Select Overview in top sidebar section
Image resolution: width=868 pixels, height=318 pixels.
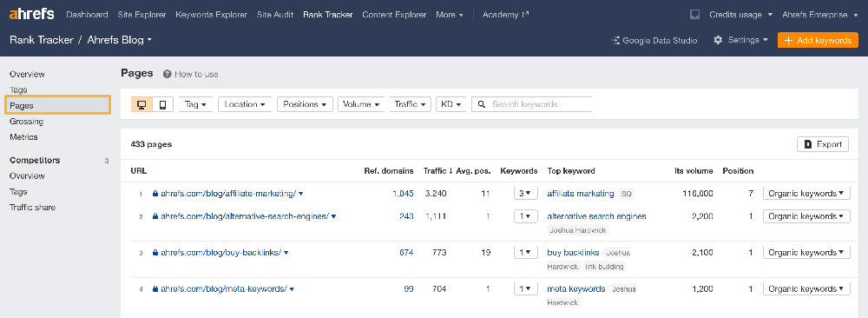click(27, 74)
